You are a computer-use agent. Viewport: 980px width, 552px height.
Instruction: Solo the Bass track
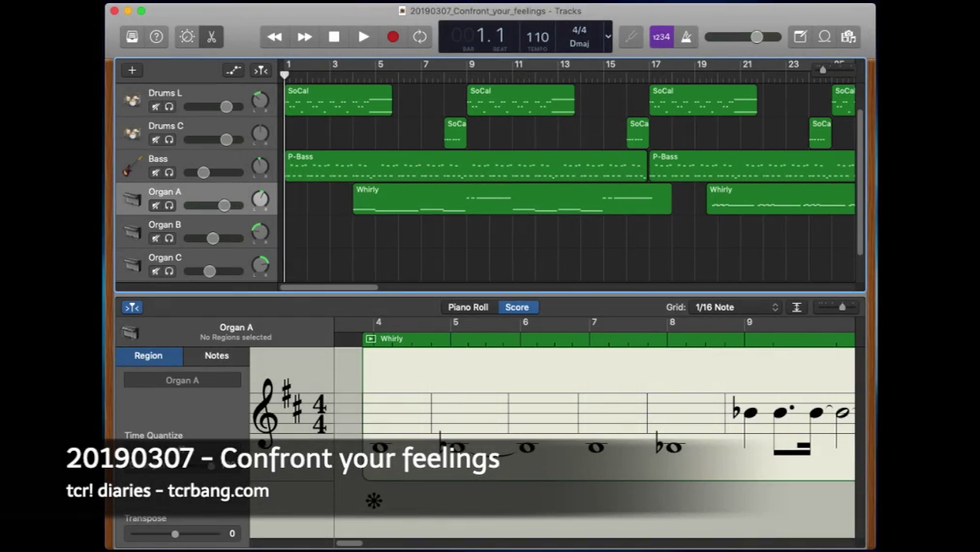(x=169, y=173)
